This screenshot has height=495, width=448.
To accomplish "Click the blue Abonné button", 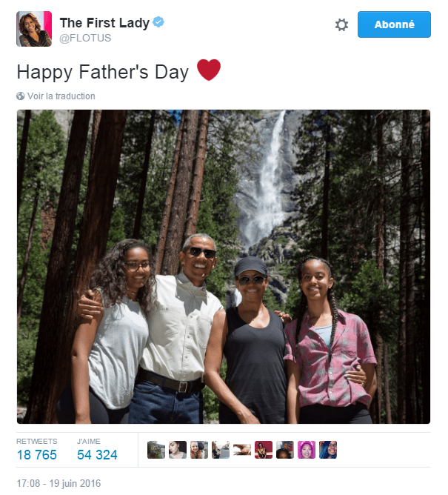I will click(393, 24).
